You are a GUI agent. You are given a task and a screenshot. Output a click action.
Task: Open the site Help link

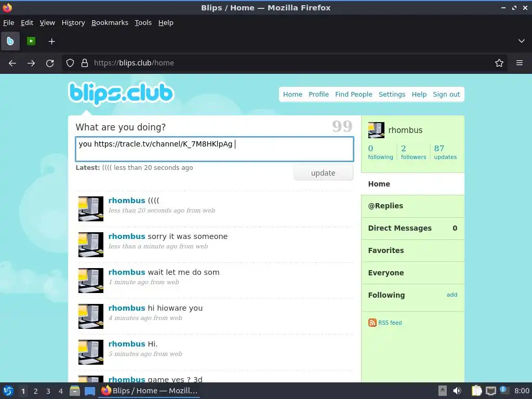point(419,95)
